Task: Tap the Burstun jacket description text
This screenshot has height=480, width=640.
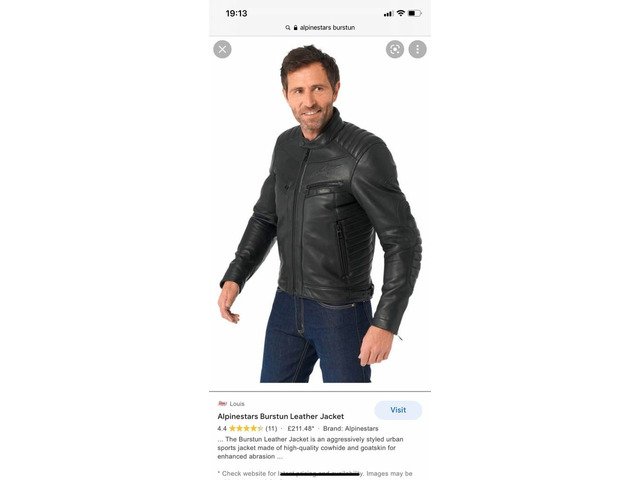Action: click(310, 448)
